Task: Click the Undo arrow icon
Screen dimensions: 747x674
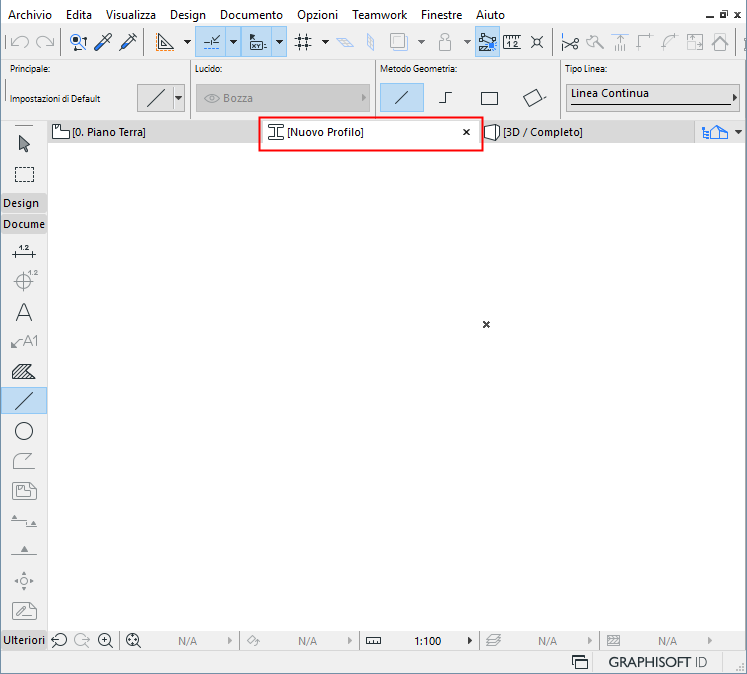Action: pyautogui.click(x=20, y=42)
